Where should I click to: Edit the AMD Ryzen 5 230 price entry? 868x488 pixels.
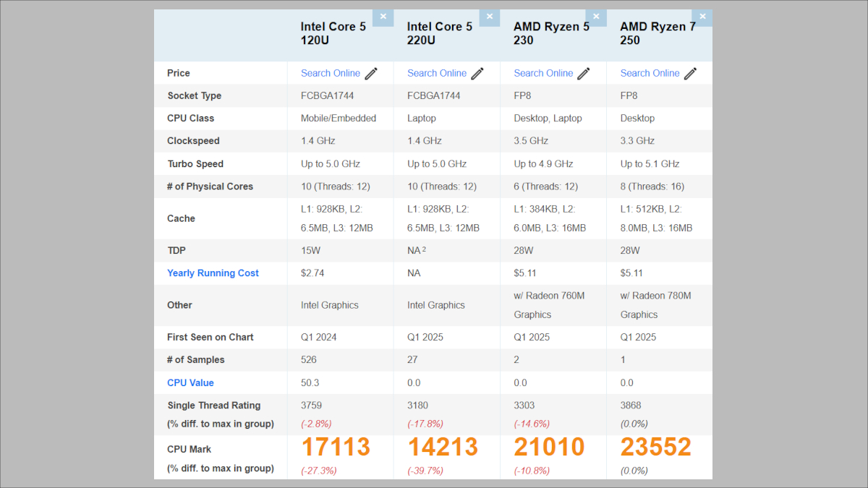[584, 73]
